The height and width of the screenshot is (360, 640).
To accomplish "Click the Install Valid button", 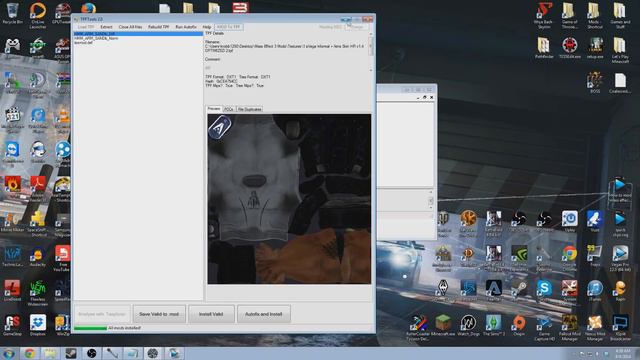I will click(211, 314).
